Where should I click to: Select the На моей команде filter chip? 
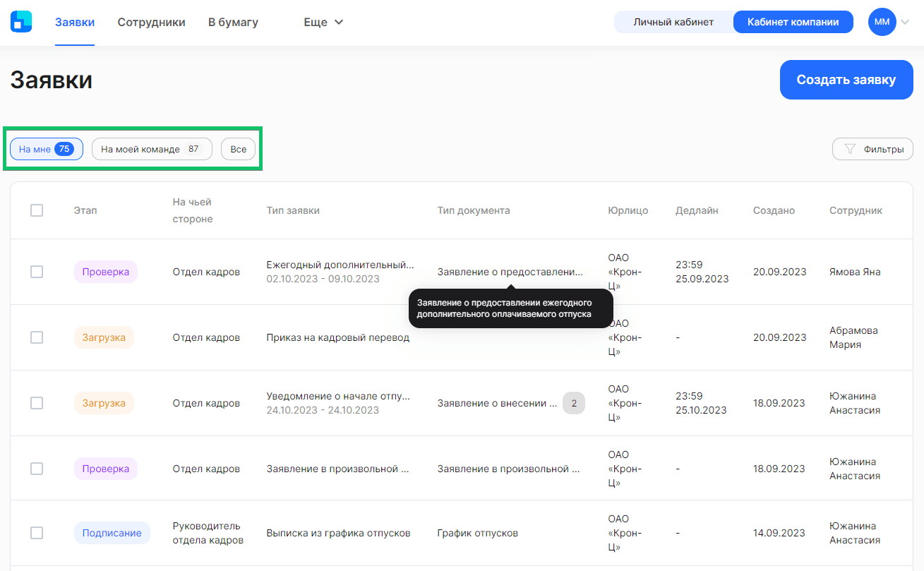coord(152,149)
